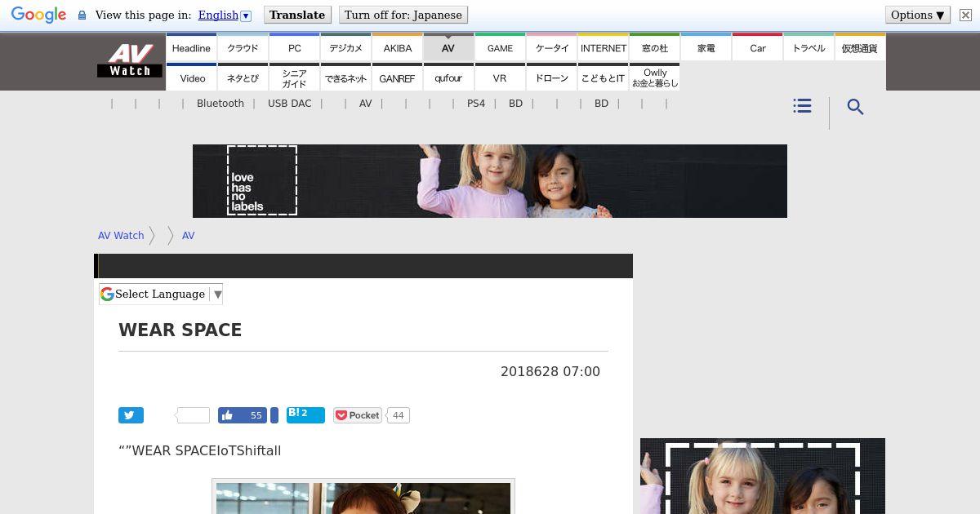Select the highlighted AV tab in header
The height and width of the screenshot is (514, 980).
click(448, 47)
